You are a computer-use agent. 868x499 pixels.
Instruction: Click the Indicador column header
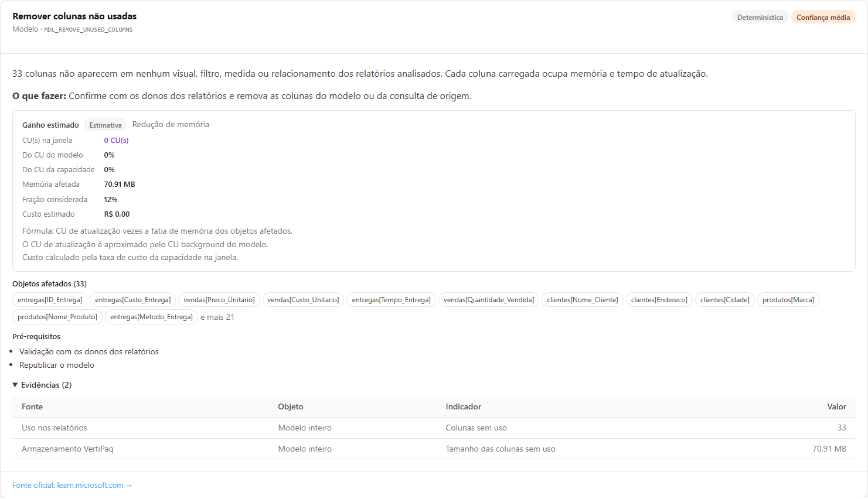coord(464,407)
